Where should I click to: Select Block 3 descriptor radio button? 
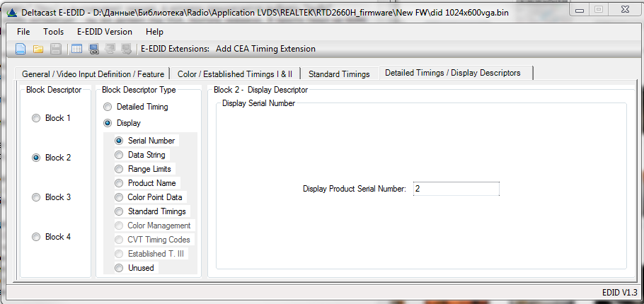36,198
